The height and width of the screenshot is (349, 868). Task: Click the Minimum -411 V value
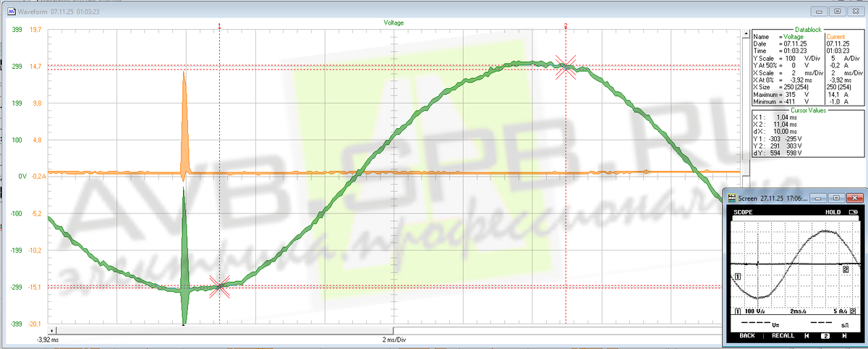(x=796, y=102)
